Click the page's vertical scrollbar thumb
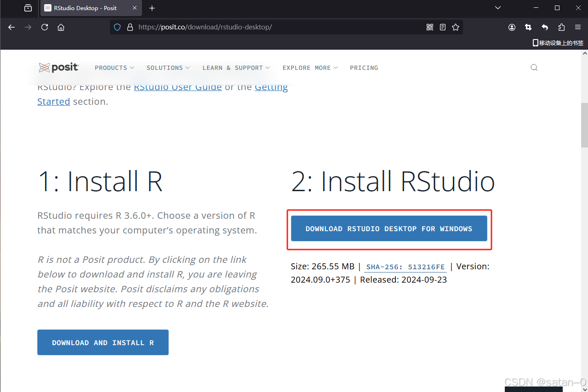Screen dimensions: 588x392 pos(584,125)
